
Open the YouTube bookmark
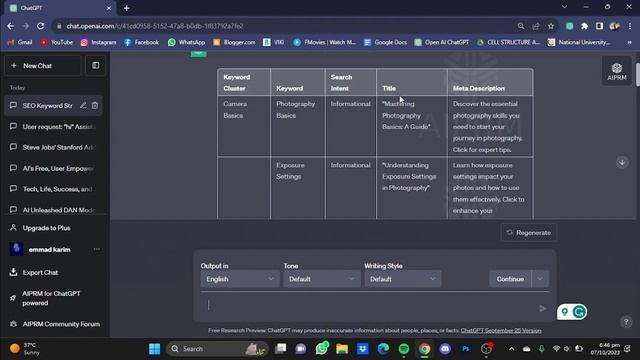56,42
